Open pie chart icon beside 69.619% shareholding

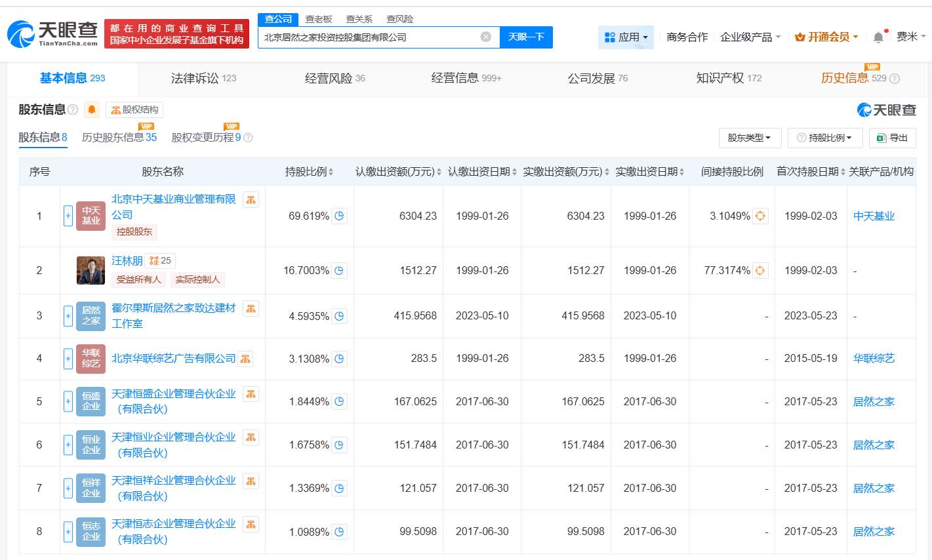340,216
